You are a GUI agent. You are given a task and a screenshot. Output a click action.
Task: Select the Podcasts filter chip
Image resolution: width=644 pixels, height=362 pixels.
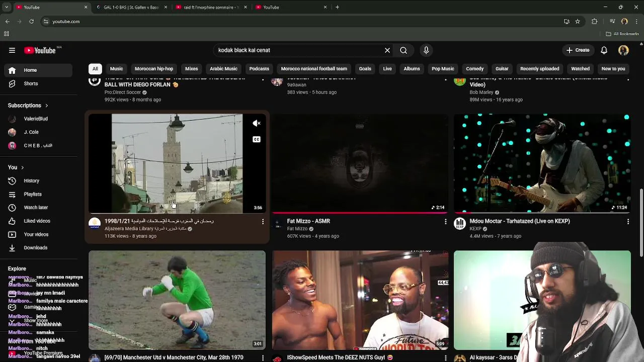pyautogui.click(x=259, y=69)
